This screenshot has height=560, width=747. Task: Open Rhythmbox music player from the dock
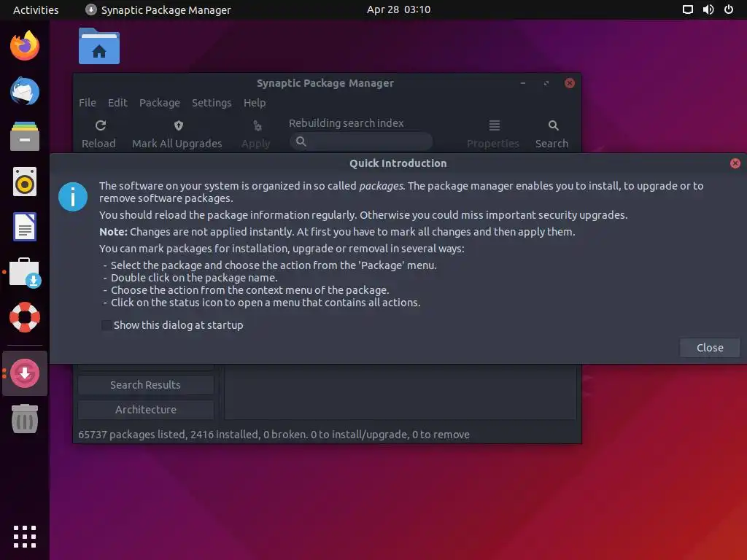click(25, 182)
